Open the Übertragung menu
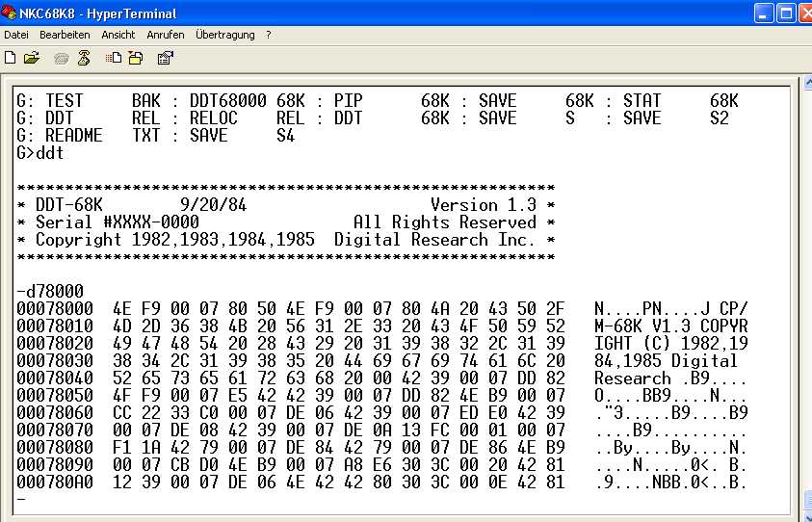Screen dimensions: 812x522 tap(225, 35)
